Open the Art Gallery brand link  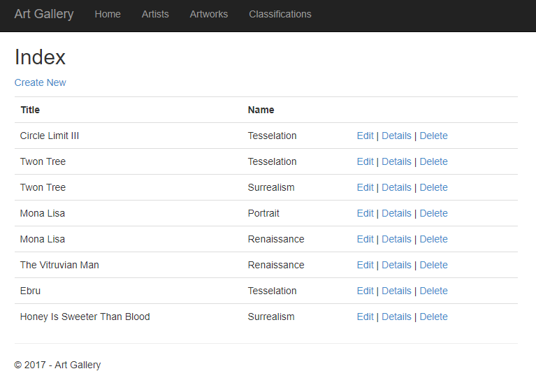[44, 14]
